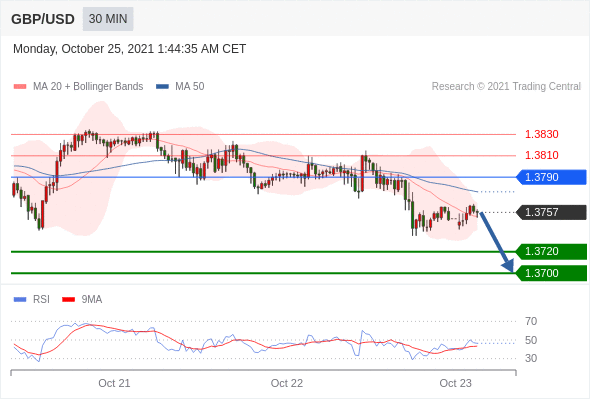Click the black 1.3757 current price tag
This screenshot has width=590, height=400.
[x=551, y=212]
